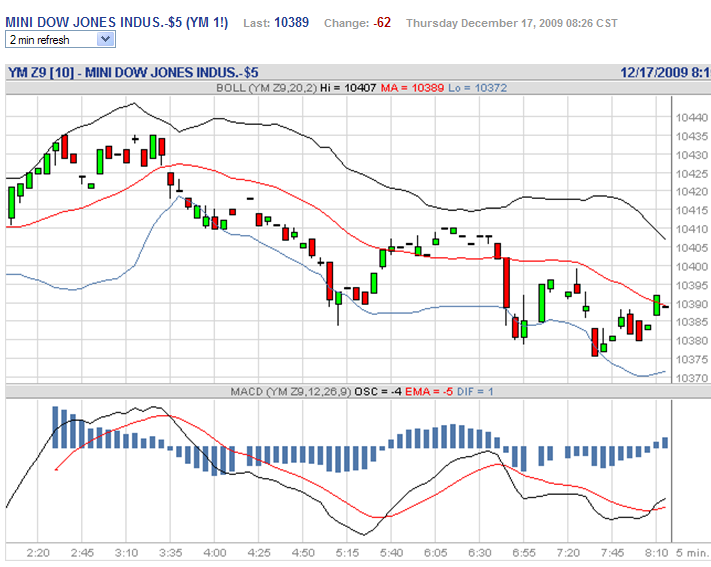Click the Bollinger Hi = 10407 value
Screen dimensions: 711x567
(x=348, y=88)
